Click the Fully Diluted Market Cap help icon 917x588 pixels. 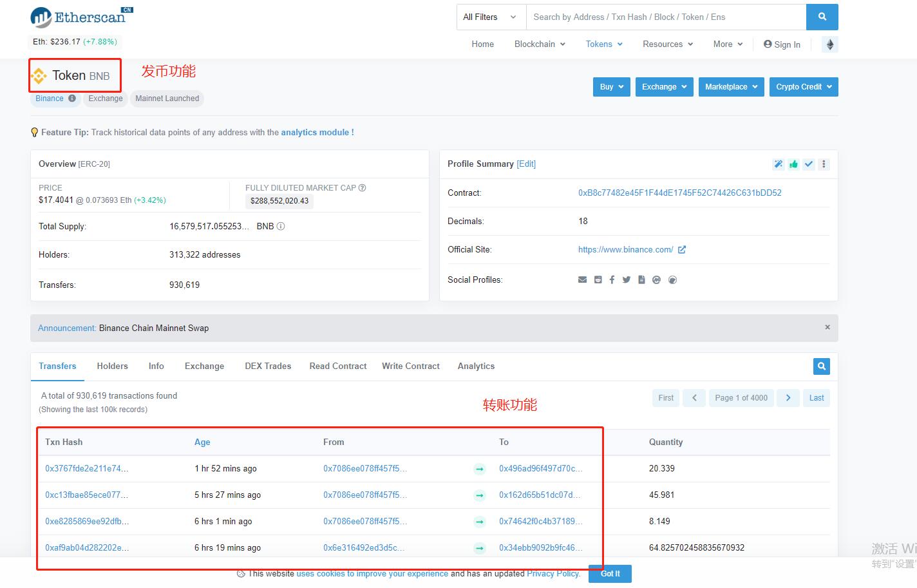[362, 188]
